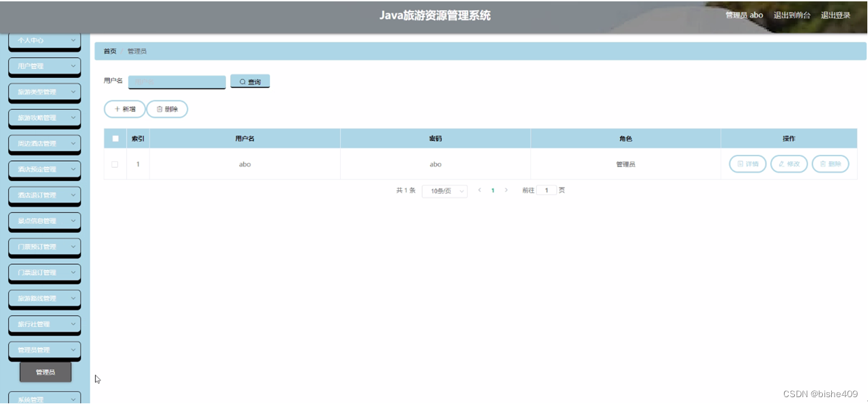Viewport: 868px width, 404px height.
Task: Click the 索引 column header
Action: point(138,139)
